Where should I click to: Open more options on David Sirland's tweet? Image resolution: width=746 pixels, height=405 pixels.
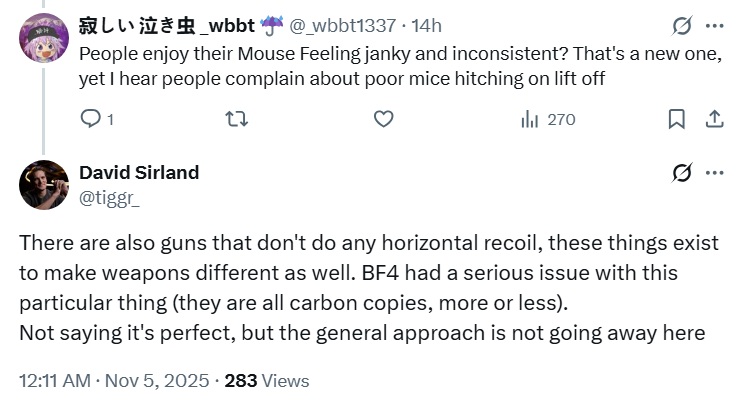point(714,173)
